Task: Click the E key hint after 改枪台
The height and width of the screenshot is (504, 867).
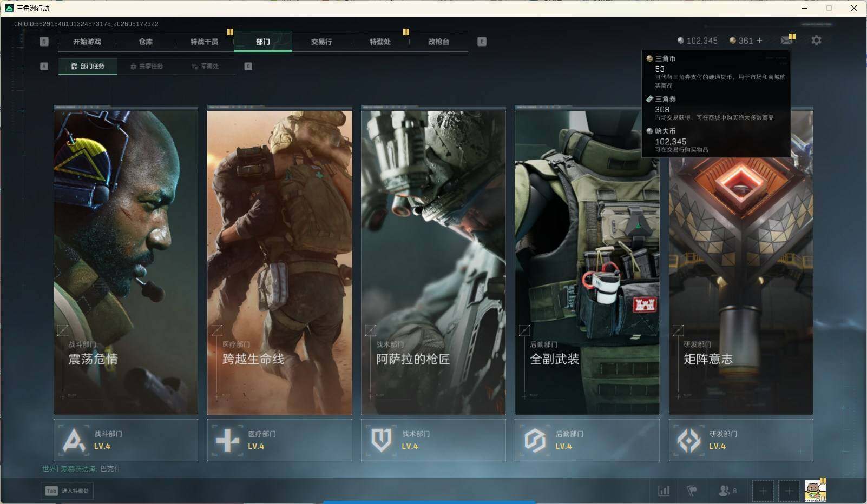Action: [x=482, y=42]
